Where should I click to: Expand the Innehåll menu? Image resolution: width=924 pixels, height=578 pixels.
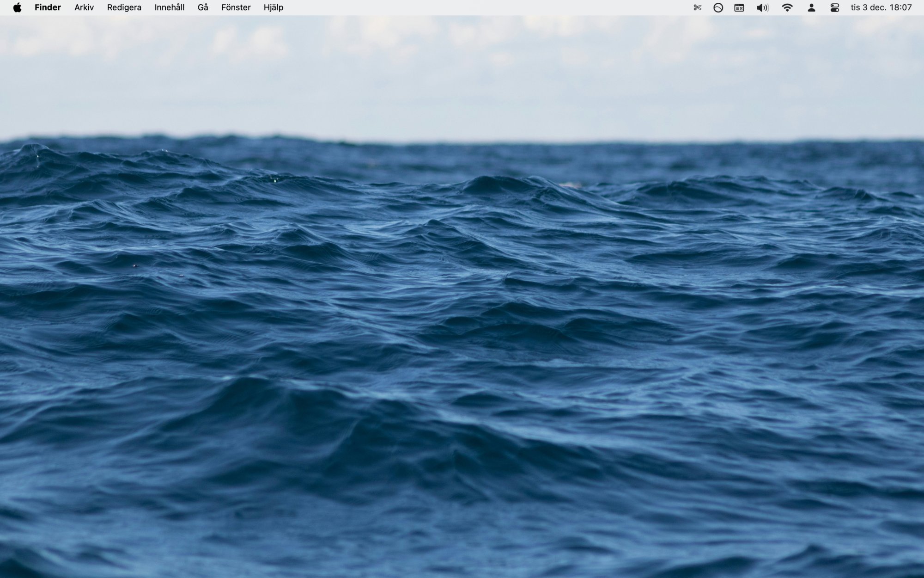(170, 7)
